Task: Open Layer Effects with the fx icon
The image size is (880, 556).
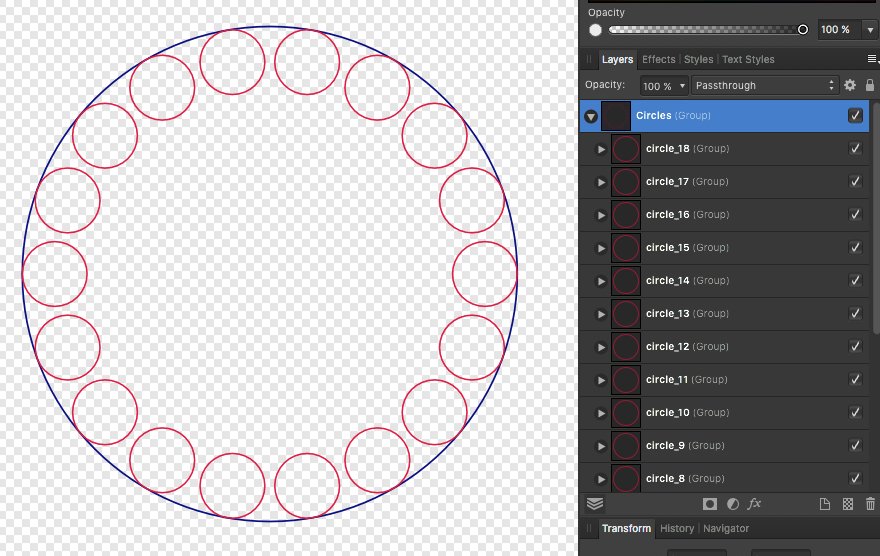Action: 755,504
